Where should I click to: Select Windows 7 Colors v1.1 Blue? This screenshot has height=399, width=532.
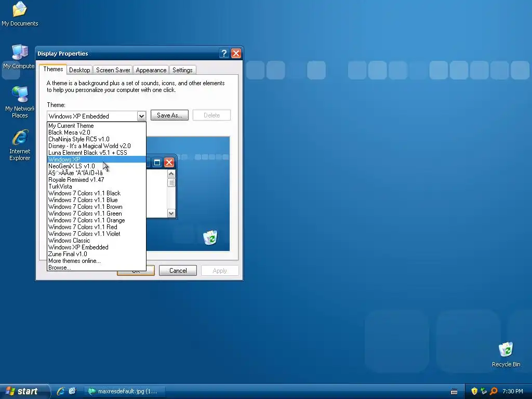[x=97, y=200]
